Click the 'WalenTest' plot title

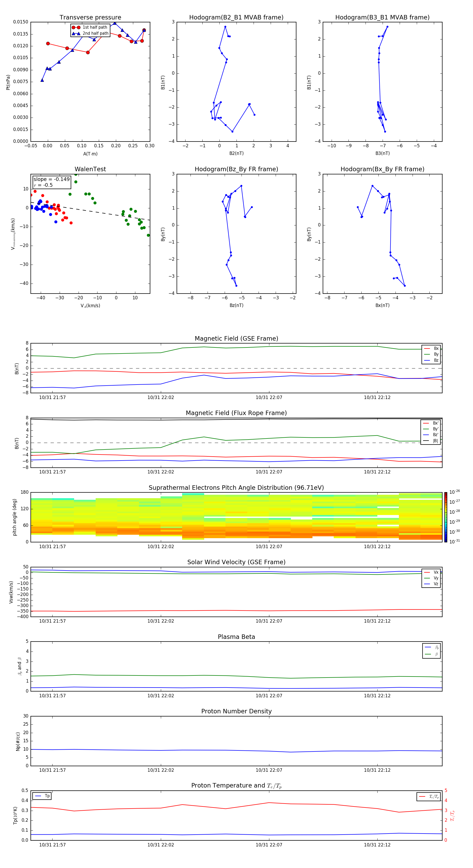point(90,169)
